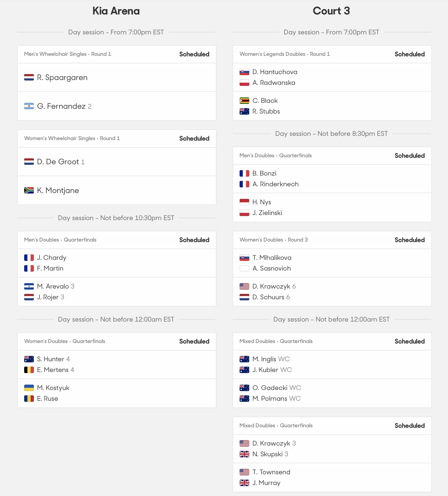Select the Kia Arena court heading

(x=116, y=11)
